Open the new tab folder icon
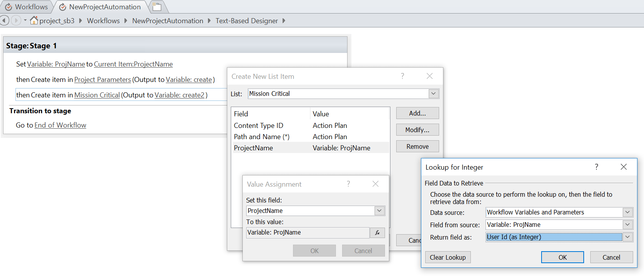This screenshot has height=279, width=644. pyautogui.click(x=157, y=7)
